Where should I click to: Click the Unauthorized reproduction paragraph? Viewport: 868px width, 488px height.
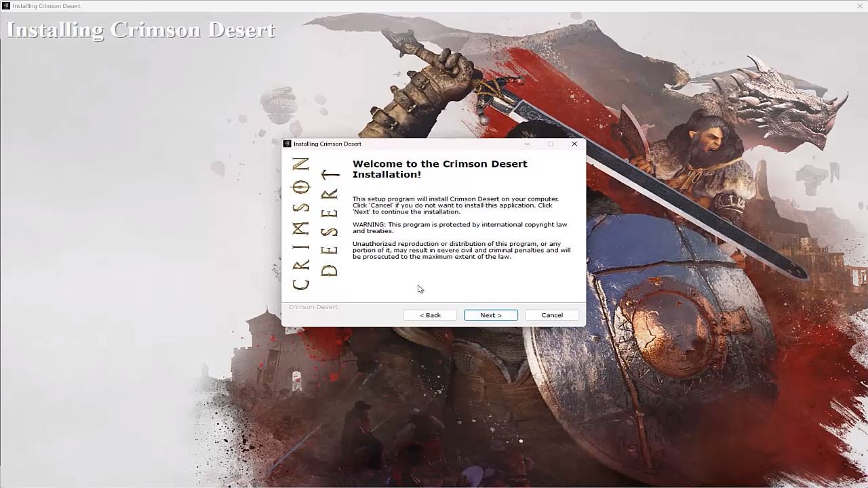click(461, 250)
